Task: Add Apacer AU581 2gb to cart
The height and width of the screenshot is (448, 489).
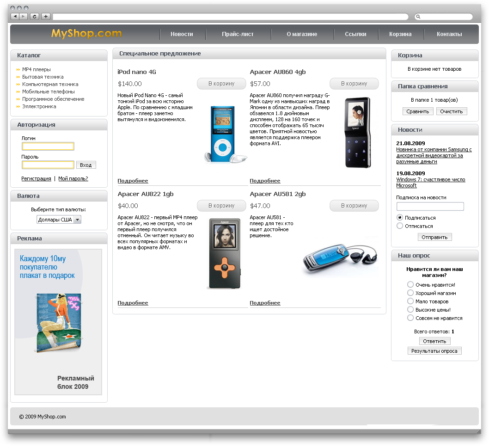Action: 354,206
